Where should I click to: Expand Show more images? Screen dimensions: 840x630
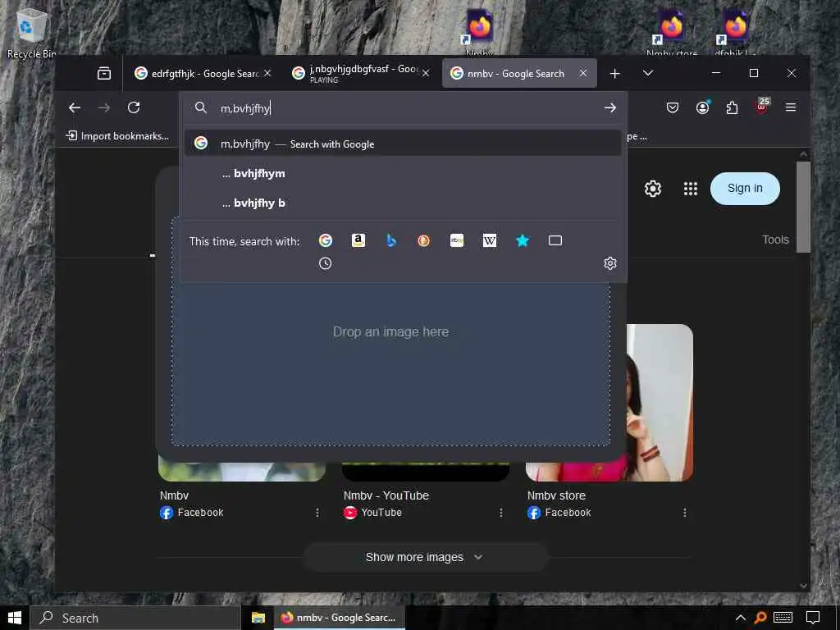tap(425, 557)
